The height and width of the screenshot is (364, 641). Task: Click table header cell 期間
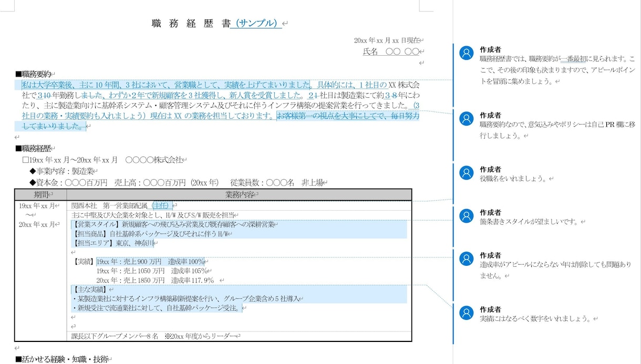coord(40,195)
